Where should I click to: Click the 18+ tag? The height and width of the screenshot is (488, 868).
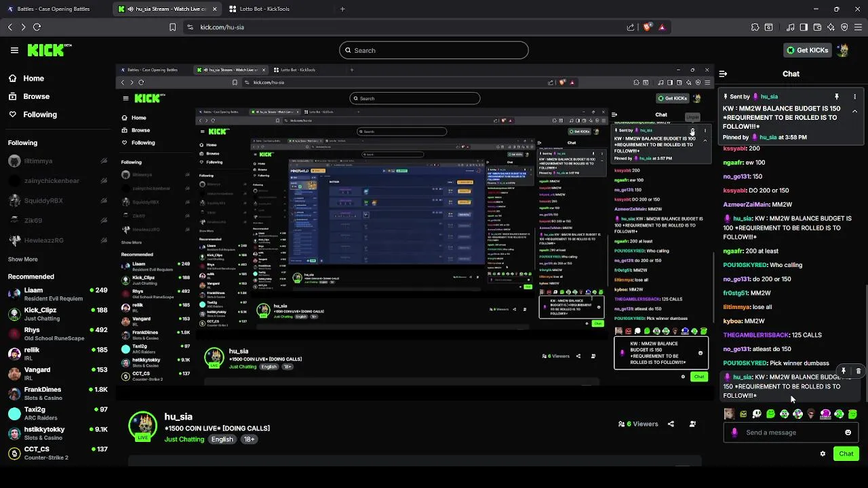[x=249, y=439]
